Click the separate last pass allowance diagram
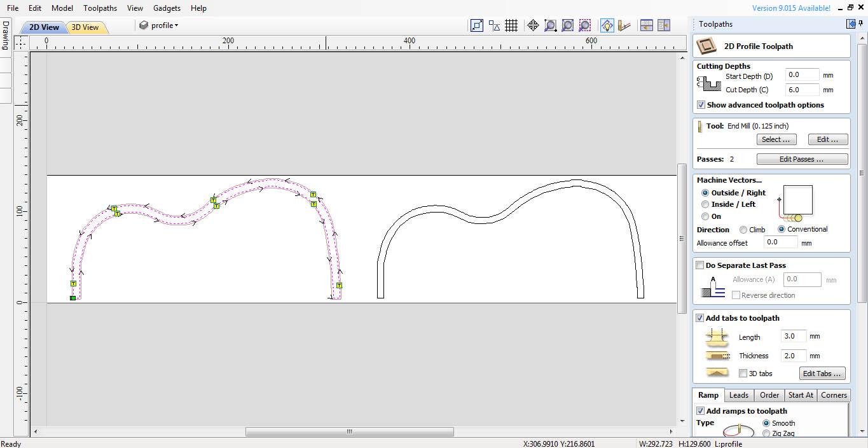The image size is (868, 448). (713, 287)
